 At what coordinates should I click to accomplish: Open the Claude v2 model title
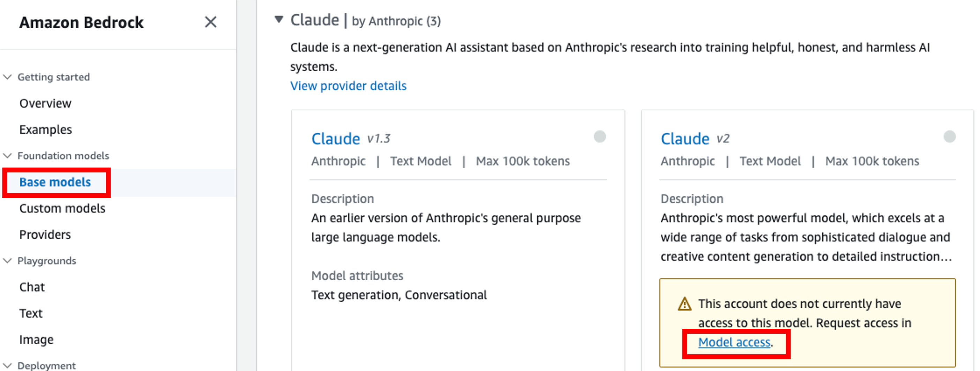[x=685, y=139]
